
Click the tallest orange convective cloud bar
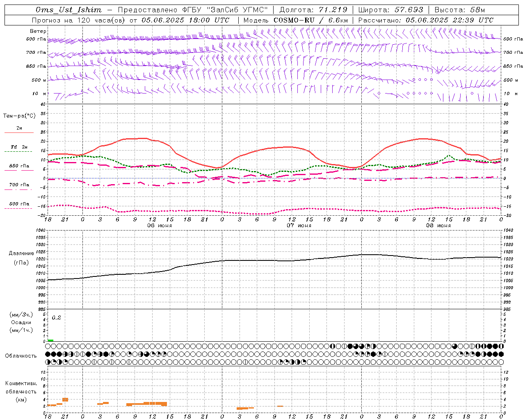tap(65, 399)
